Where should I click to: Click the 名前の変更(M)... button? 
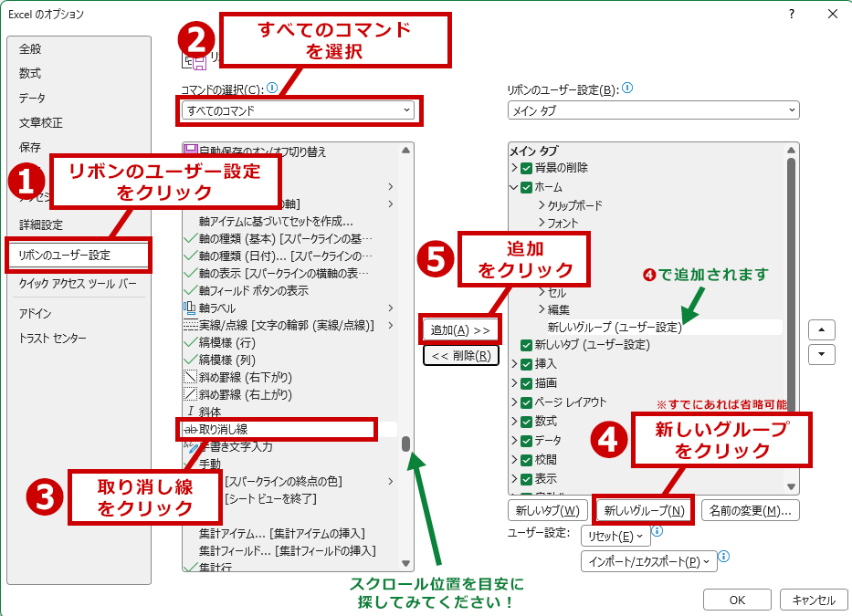(x=751, y=511)
